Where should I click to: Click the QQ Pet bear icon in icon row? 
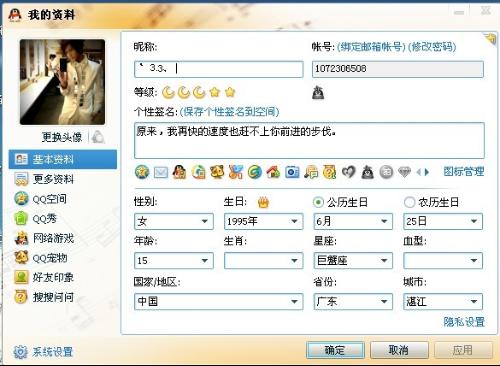[x=217, y=172]
